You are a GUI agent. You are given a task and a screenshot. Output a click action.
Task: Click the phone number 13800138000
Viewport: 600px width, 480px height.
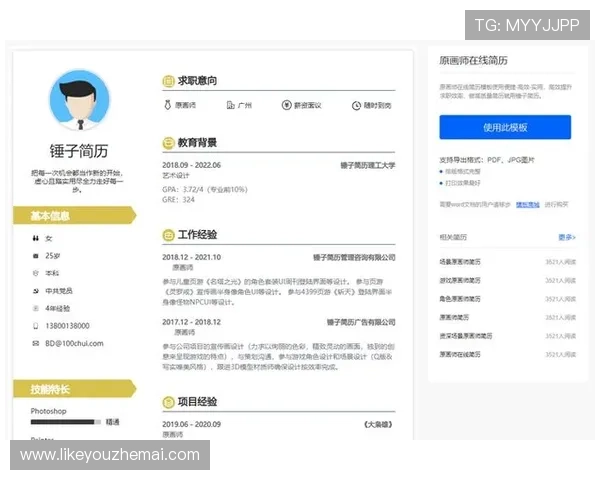(67, 326)
